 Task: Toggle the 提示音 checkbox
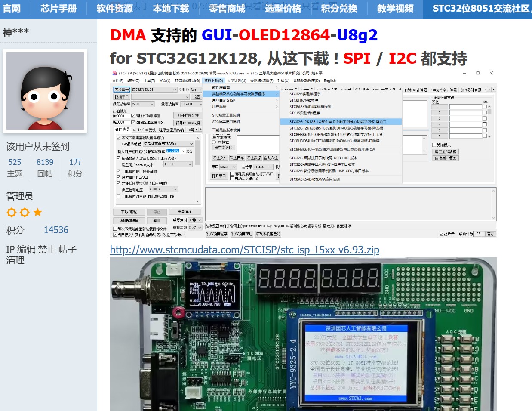[x=441, y=234]
